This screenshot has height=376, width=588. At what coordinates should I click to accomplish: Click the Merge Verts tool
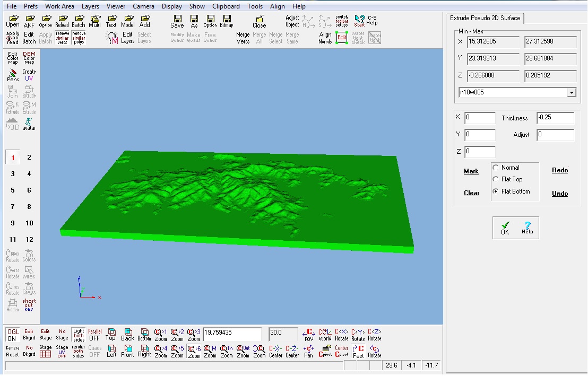[243, 38]
